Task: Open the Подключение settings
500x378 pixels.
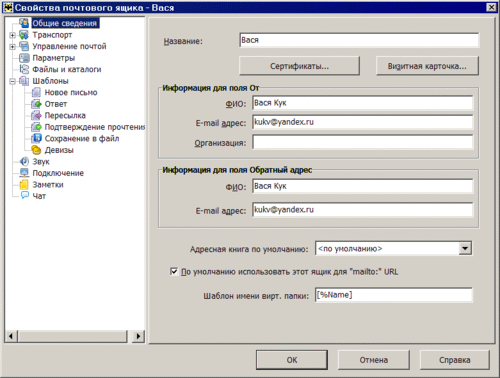Action: tap(58, 173)
